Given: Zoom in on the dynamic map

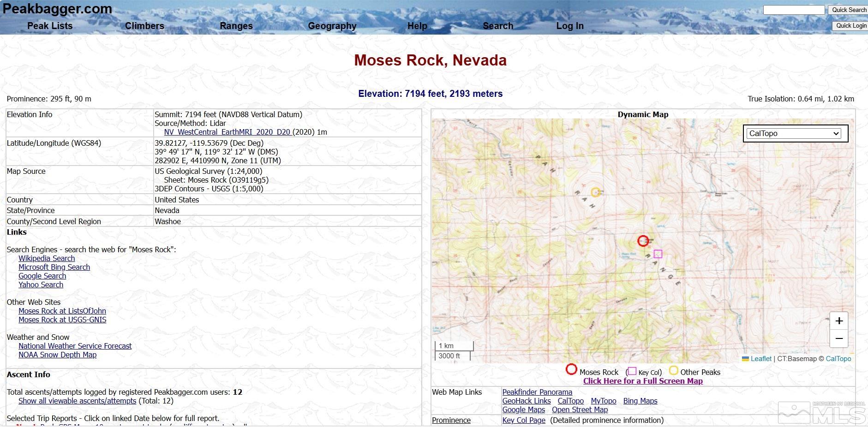Looking at the screenshot, I should pos(839,321).
